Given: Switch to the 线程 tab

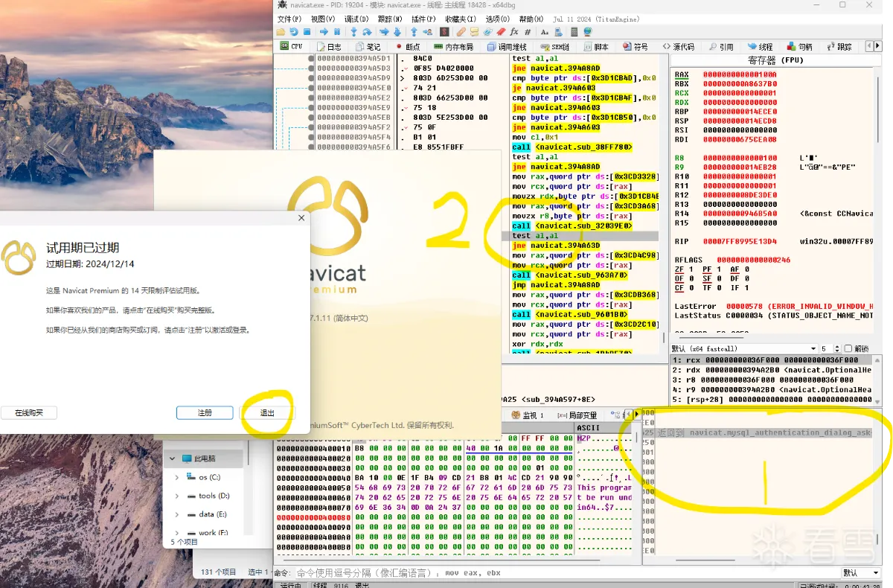Looking at the screenshot, I should point(760,46).
